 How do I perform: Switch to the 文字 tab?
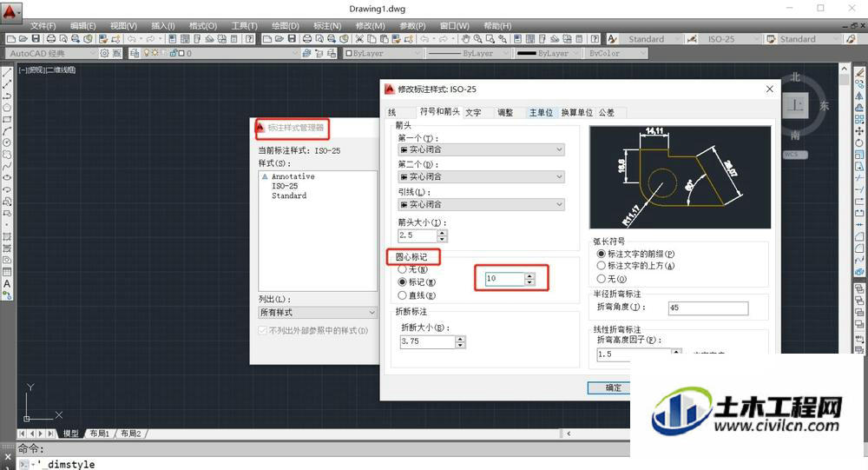(473, 113)
